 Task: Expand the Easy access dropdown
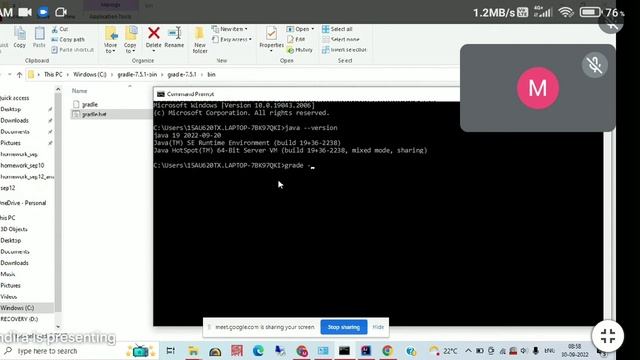pos(232,39)
